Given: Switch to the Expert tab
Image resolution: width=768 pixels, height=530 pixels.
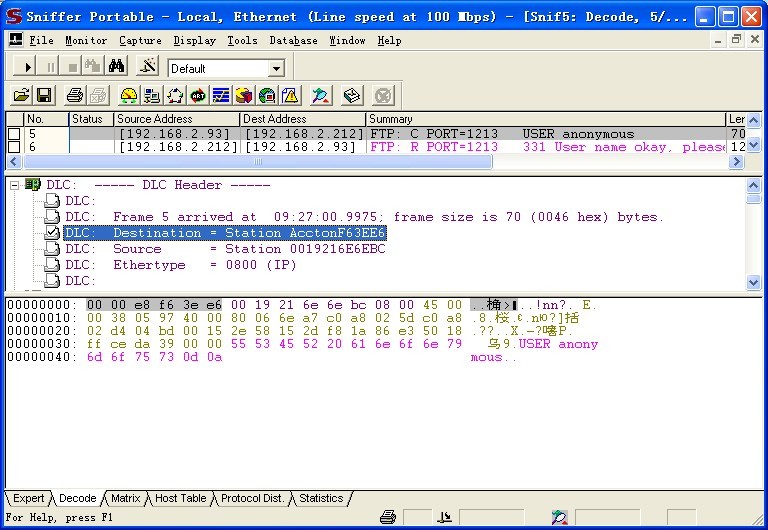Looking at the screenshot, I should point(28,498).
